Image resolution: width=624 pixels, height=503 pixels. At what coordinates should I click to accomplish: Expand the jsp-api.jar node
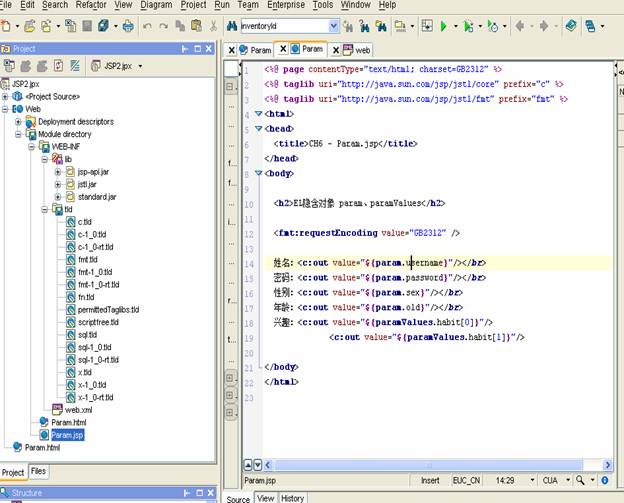tap(58, 172)
